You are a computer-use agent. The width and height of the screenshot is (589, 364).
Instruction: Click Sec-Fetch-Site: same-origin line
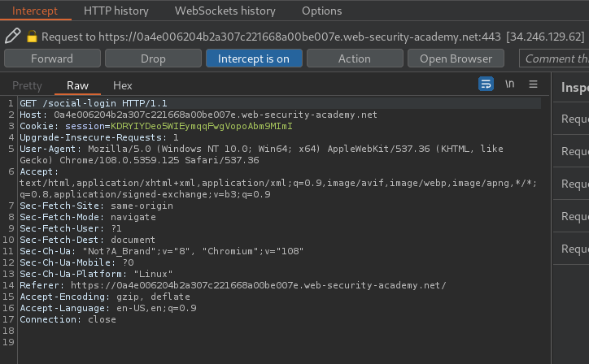coord(97,206)
